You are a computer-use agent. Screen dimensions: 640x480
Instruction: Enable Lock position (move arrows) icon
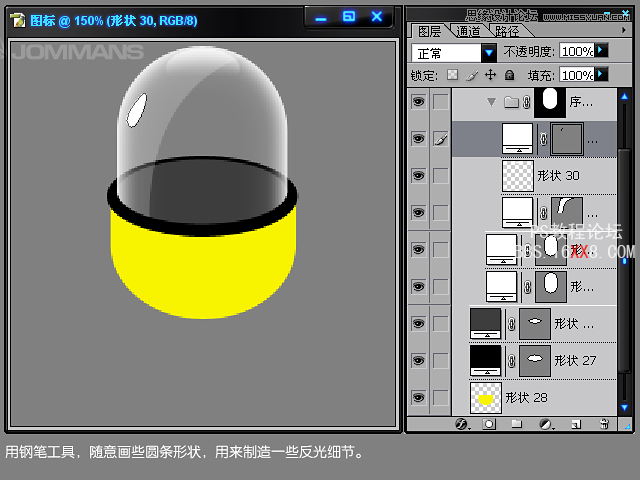coord(490,75)
